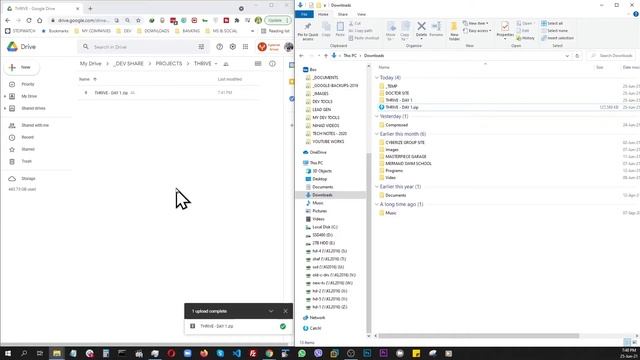Open New item dropdown in ribbon
Viewport: 640px width, 360px height.
pos(476,23)
